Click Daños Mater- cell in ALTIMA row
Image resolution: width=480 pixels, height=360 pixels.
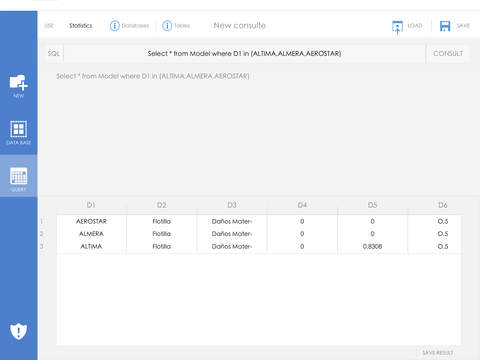[x=232, y=246]
